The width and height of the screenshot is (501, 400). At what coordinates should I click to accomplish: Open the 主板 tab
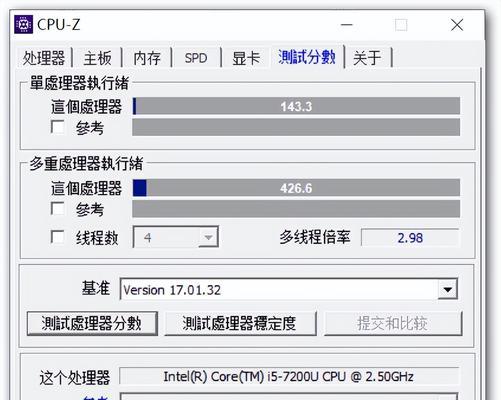click(x=97, y=58)
